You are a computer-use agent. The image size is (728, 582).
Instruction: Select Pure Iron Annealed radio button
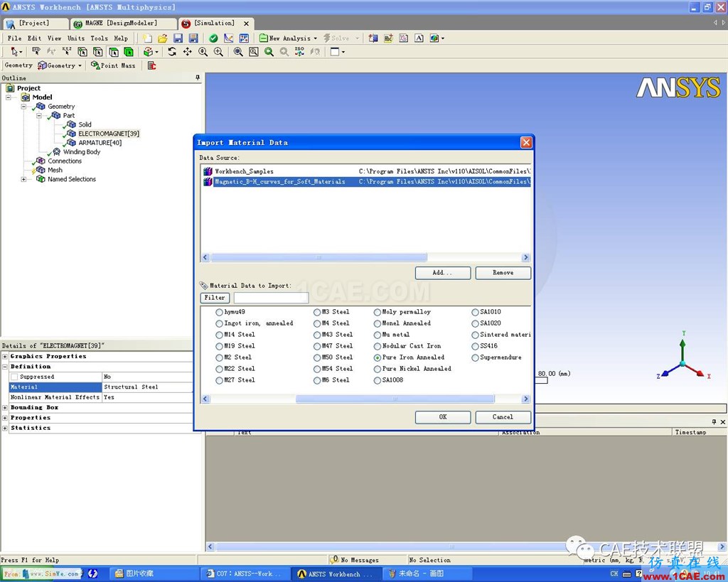pyautogui.click(x=378, y=358)
